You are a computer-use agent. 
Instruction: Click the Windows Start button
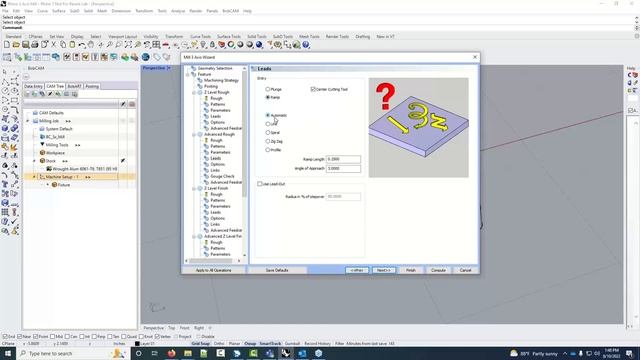pos(8,353)
